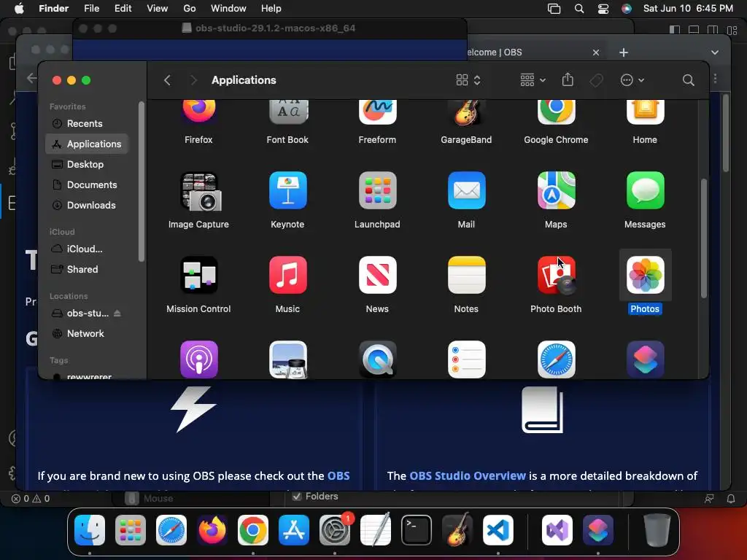
Task: Click the Finder content vertical scrollbar
Action: pyautogui.click(x=704, y=238)
